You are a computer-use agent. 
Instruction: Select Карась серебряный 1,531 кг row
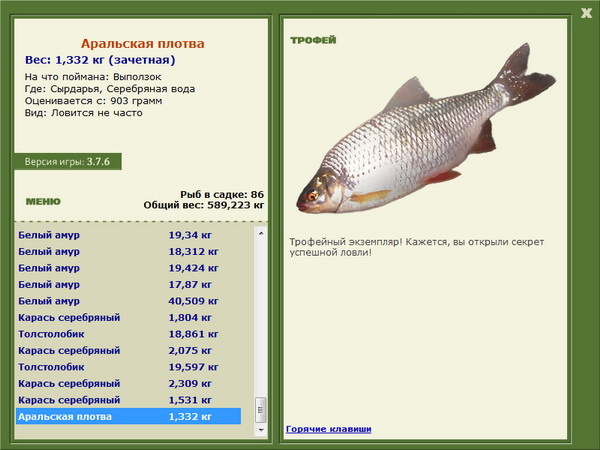tap(129, 400)
